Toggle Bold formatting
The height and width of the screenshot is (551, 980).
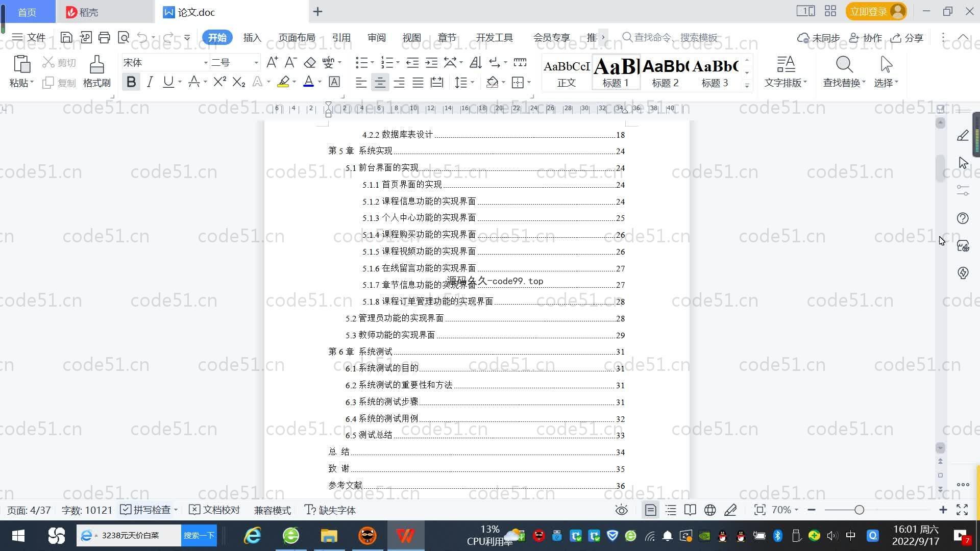click(131, 82)
